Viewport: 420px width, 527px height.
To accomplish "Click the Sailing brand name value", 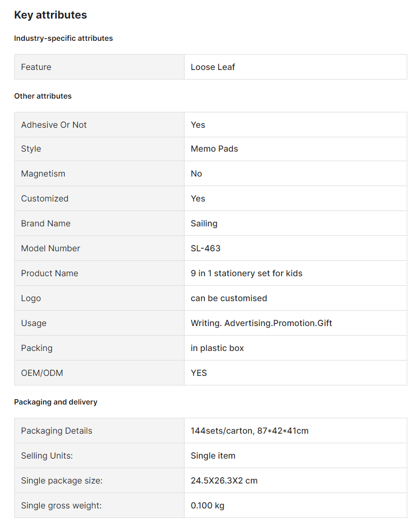I will click(204, 224).
